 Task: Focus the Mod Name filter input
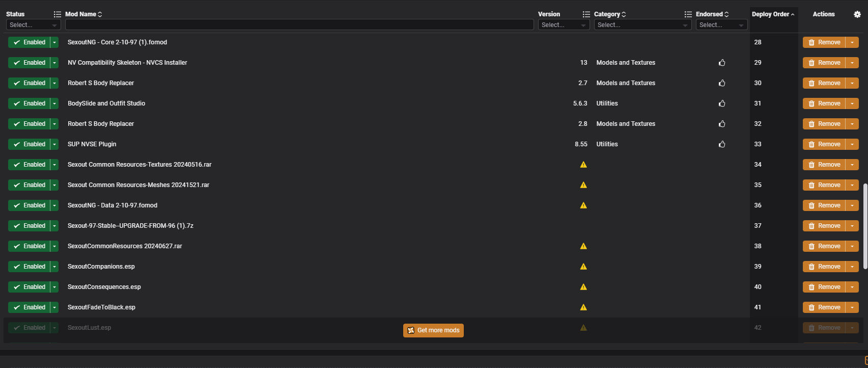pos(299,25)
